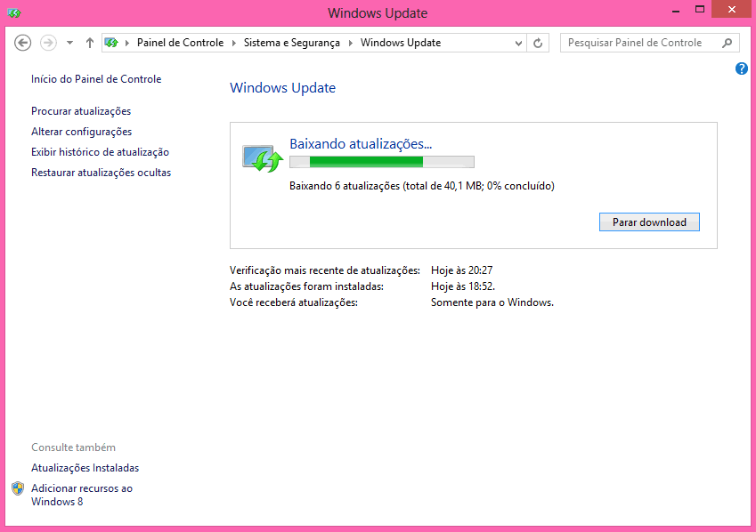The height and width of the screenshot is (532, 756).
Task: Select Sistema e Segurança in the breadcrumb
Action: (293, 43)
